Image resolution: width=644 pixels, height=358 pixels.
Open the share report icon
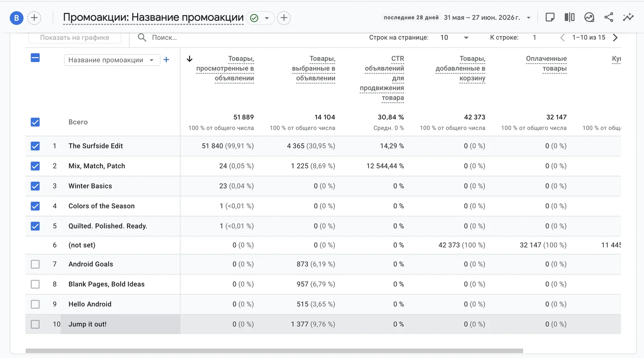[x=609, y=17]
